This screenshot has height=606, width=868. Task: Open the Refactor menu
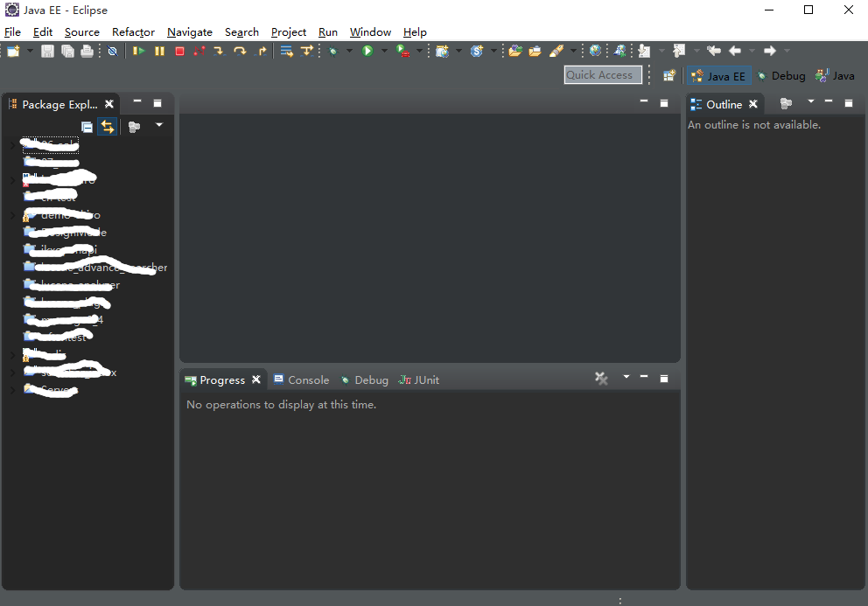pyautogui.click(x=133, y=32)
